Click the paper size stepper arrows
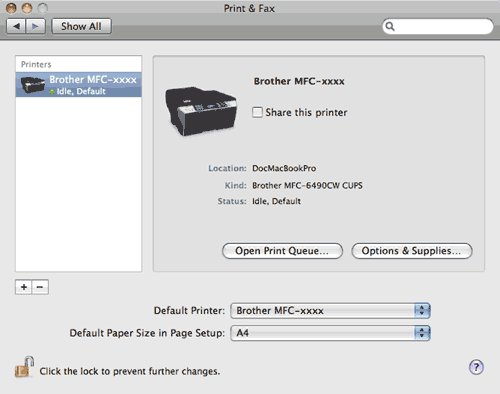This screenshot has height=394, width=500. point(422,333)
